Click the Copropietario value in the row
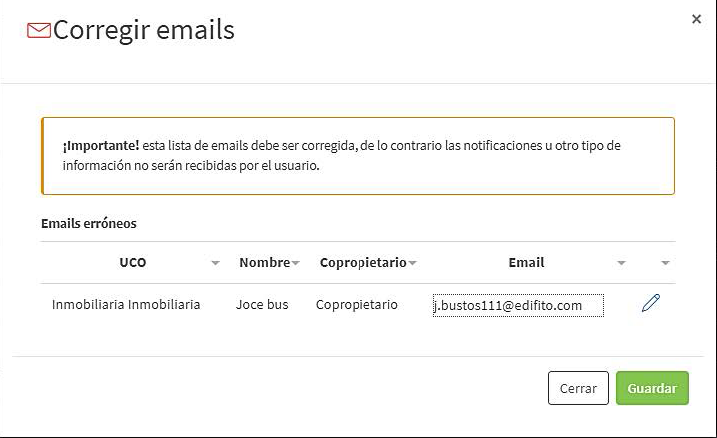This screenshot has width=717, height=438. pyautogui.click(x=357, y=305)
